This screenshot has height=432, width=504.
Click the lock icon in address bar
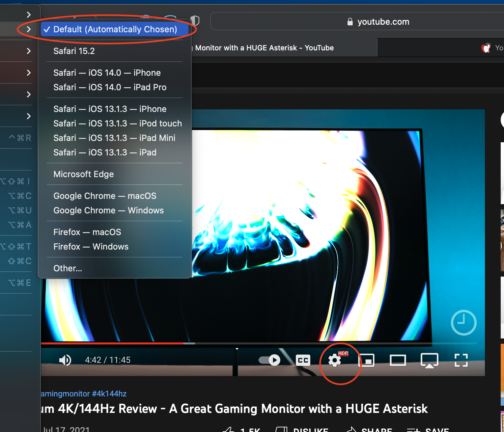(x=350, y=22)
